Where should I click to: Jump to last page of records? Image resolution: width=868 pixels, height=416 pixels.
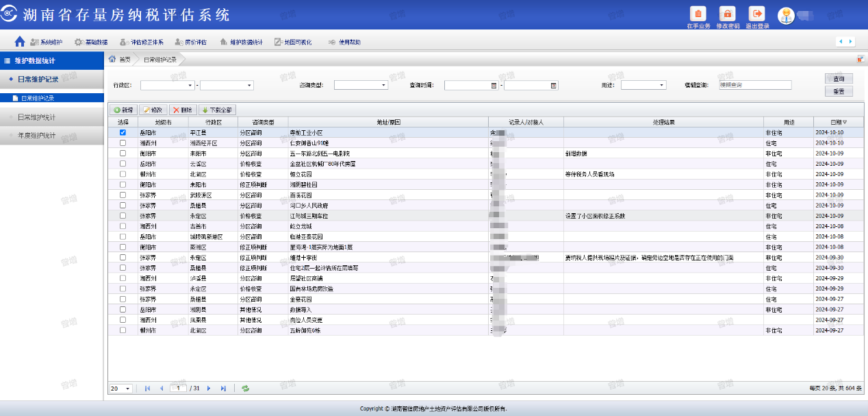(x=223, y=389)
